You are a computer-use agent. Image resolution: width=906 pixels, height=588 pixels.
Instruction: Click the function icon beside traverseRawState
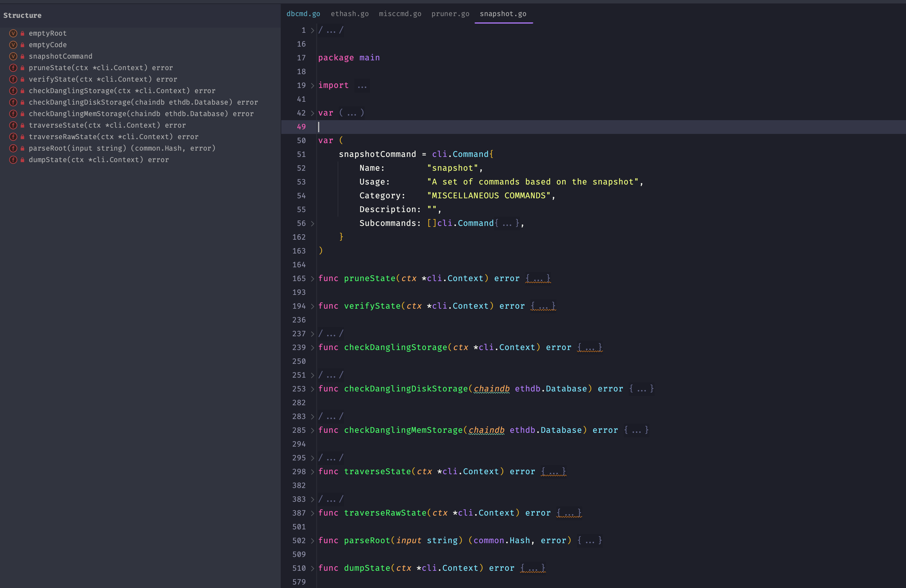13,137
